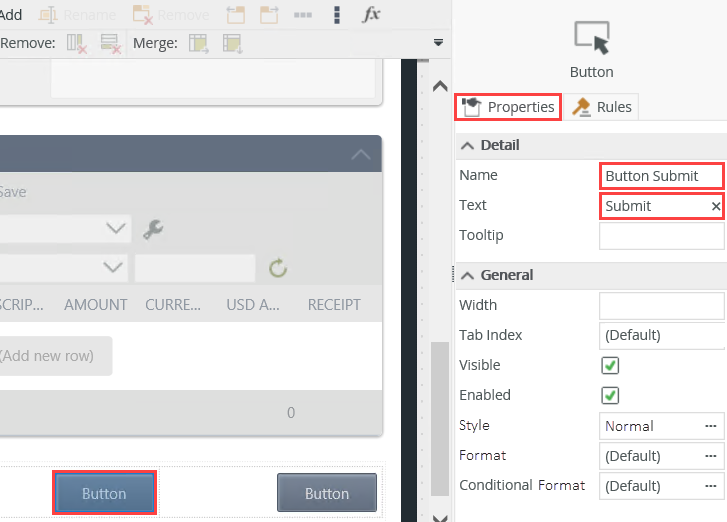Click the Width input field
The height and width of the screenshot is (522, 727).
662,306
